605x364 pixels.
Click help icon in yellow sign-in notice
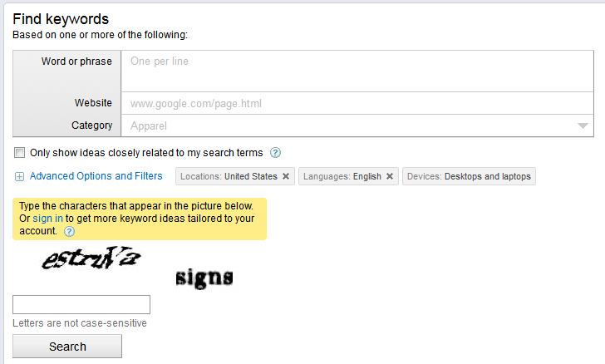tap(69, 231)
